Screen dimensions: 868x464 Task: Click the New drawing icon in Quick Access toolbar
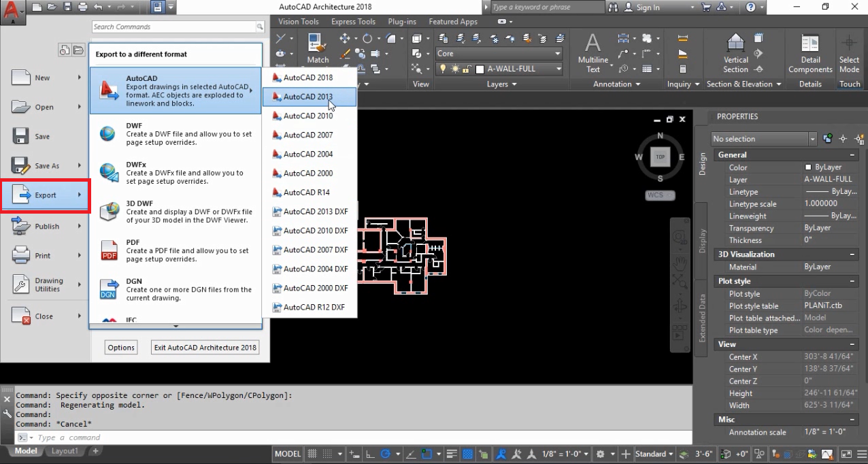point(36,7)
